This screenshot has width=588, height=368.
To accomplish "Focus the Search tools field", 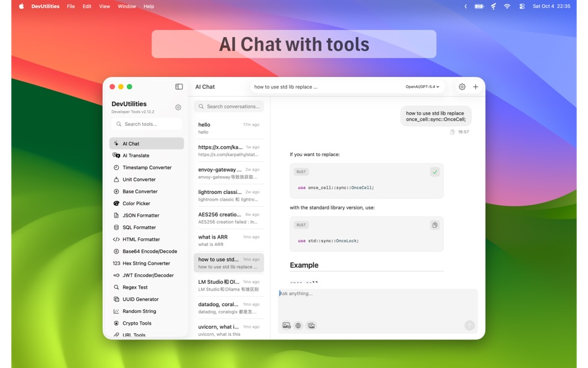I will [147, 124].
